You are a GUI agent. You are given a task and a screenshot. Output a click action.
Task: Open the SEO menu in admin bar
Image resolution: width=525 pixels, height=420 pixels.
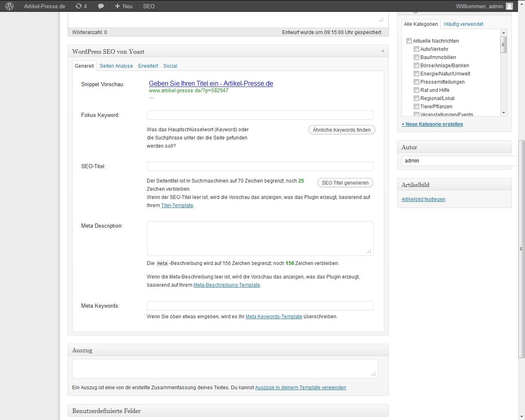(149, 6)
